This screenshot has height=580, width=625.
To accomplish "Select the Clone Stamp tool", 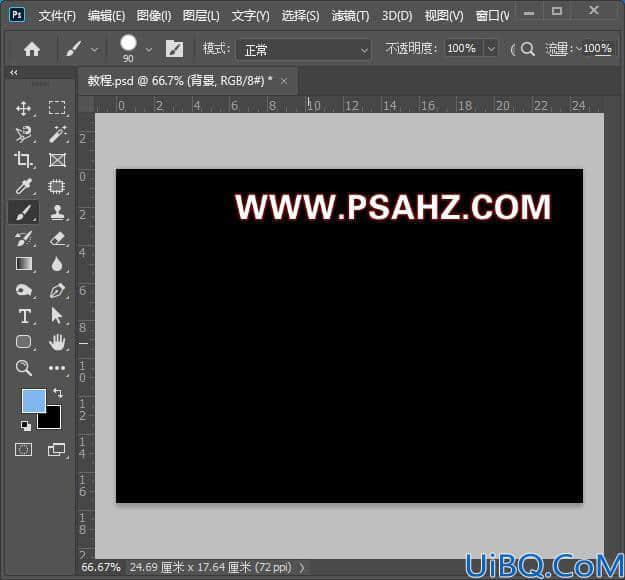I will tap(57, 212).
